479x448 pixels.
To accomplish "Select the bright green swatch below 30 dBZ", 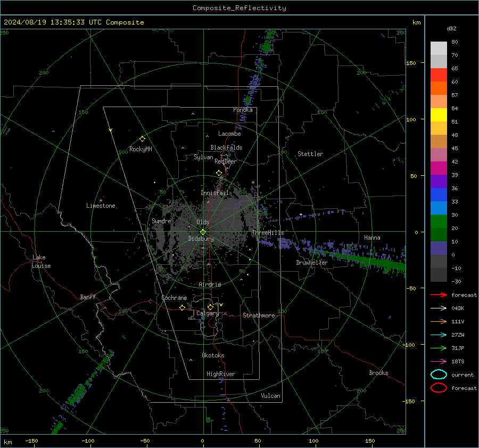I will pyautogui.click(x=439, y=222).
